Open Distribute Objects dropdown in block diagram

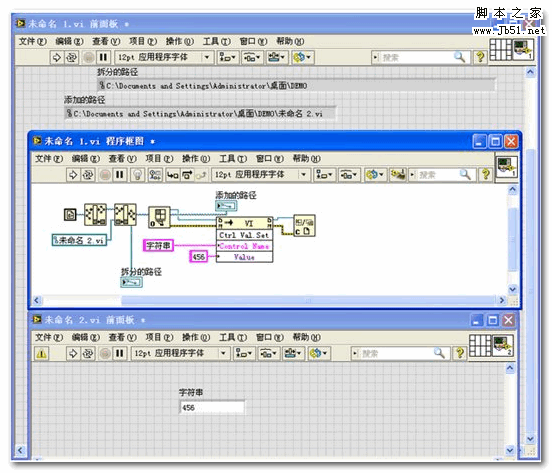pos(349,175)
